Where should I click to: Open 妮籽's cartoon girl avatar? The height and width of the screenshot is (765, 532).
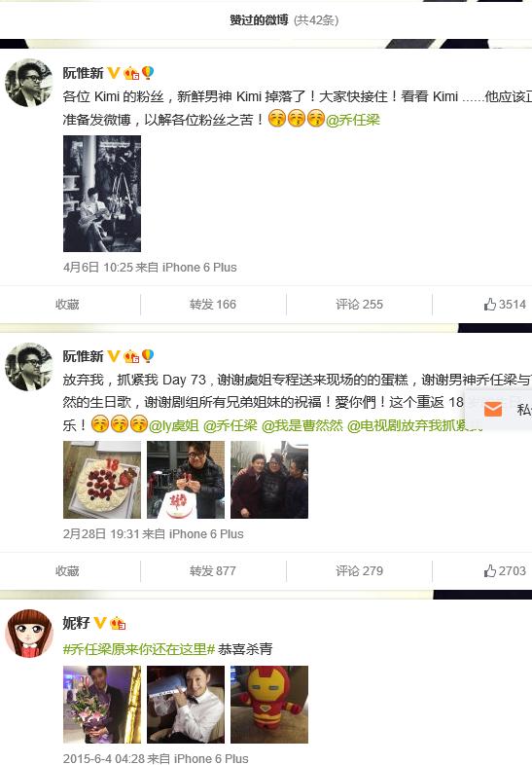[x=29, y=634]
